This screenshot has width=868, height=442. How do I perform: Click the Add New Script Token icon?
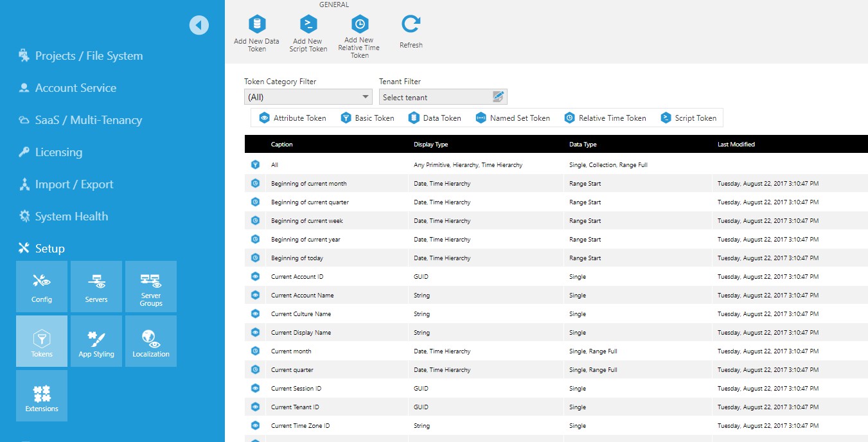[x=308, y=32]
